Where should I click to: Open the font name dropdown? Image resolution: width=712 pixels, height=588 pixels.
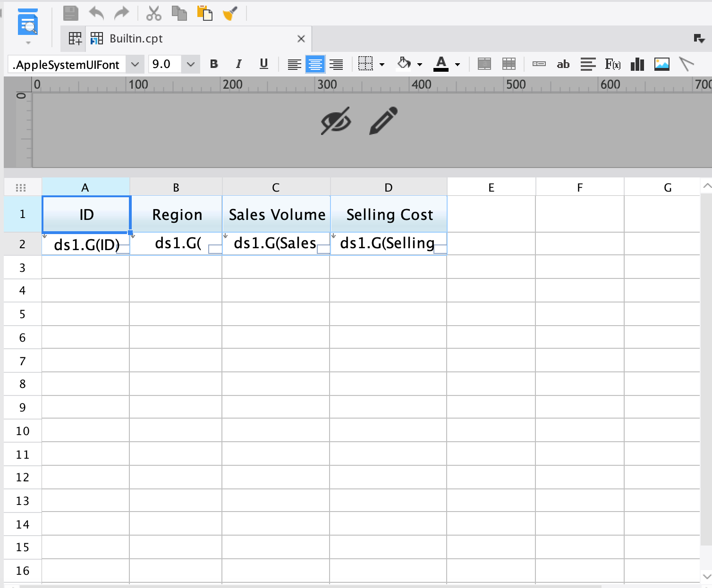point(136,64)
